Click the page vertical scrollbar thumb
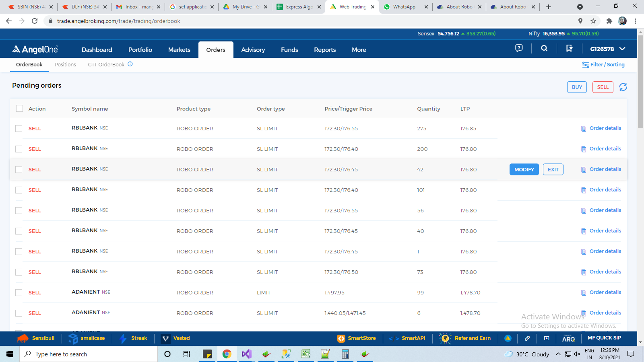This screenshot has width=644, height=362. coord(640,82)
